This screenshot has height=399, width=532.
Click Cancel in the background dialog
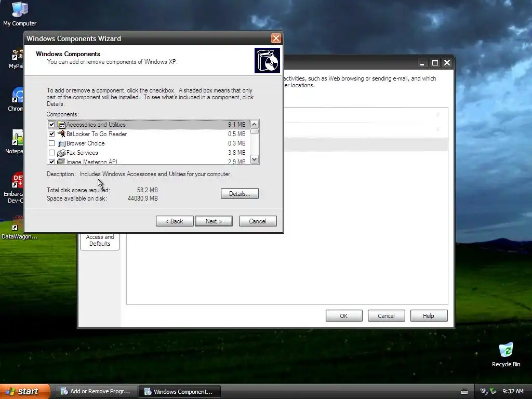click(x=386, y=316)
